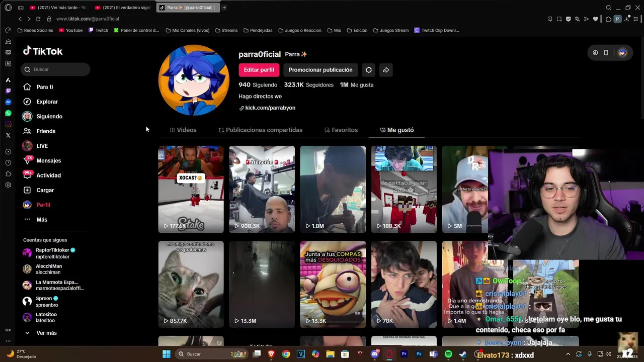Open the video with 1.8M views
Image resolution: width=644 pixels, height=362 pixels.
pos(333,189)
